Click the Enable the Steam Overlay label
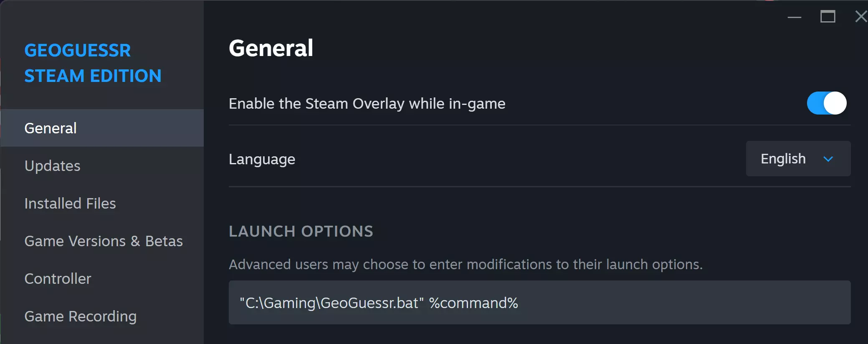 [367, 104]
